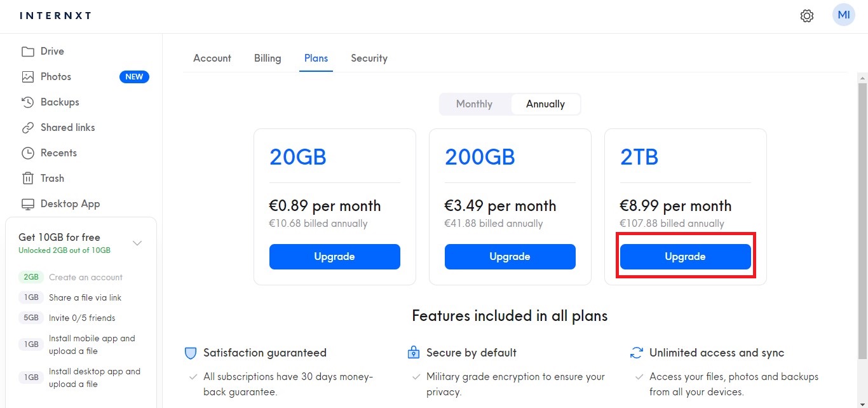This screenshot has width=868, height=408.
Task: Open the Drive folder icon in sidebar
Action: 27,51
